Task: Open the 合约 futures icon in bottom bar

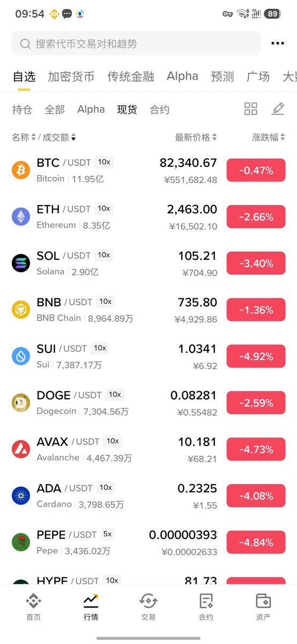Action: click(x=206, y=601)
